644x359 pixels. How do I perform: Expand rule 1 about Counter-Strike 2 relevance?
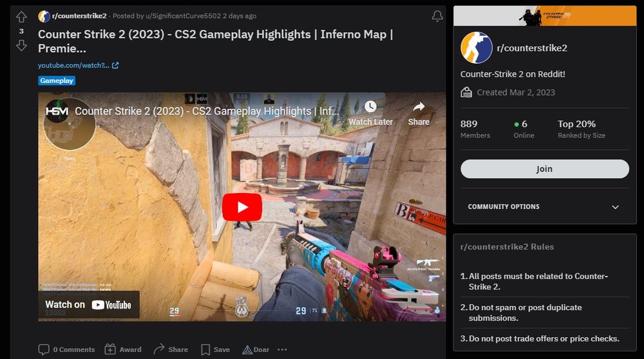(545, 281)
